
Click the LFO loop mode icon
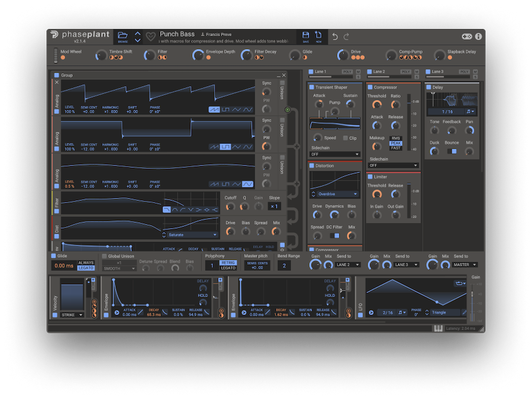tap(460, 284)
